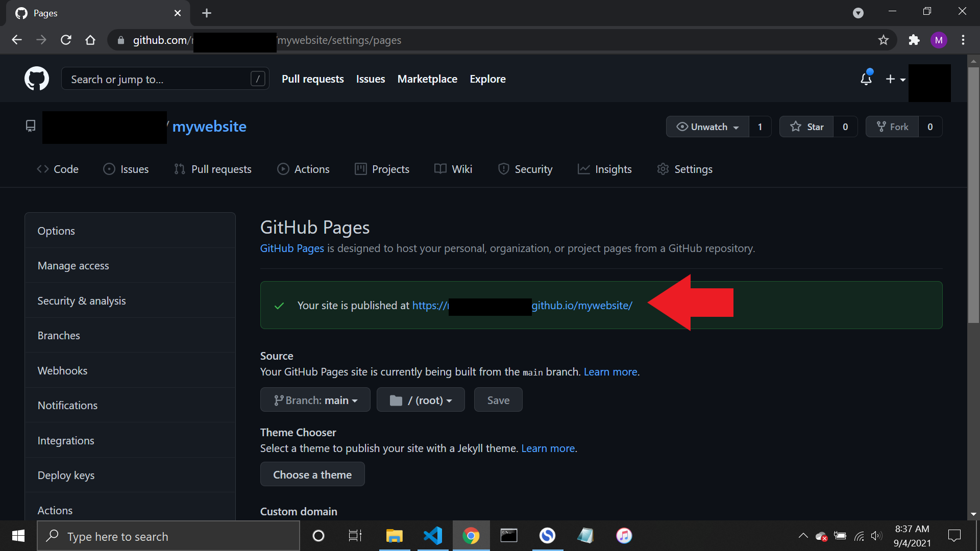Switch to repository Pull requests tab
Screen dimensions: 980x551
213,169
